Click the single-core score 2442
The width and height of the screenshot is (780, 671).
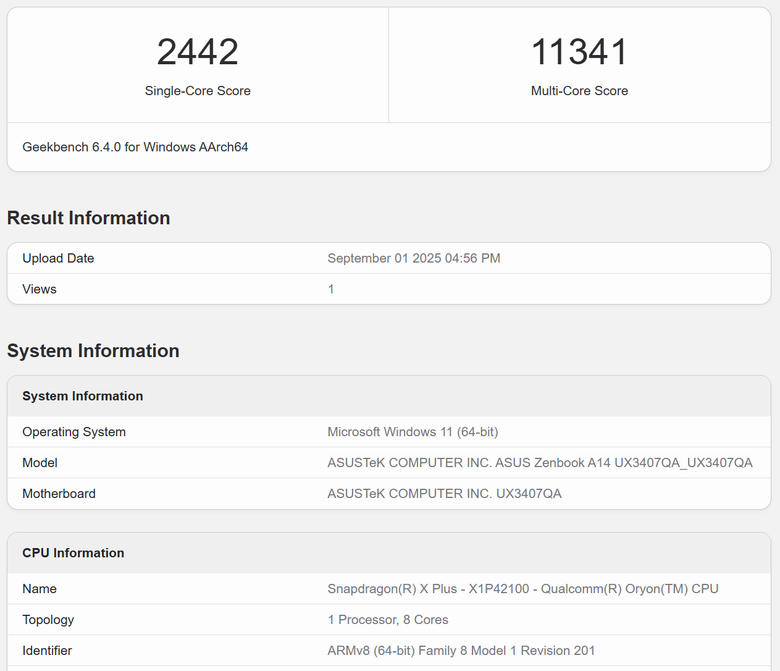(x=197, y=52)
